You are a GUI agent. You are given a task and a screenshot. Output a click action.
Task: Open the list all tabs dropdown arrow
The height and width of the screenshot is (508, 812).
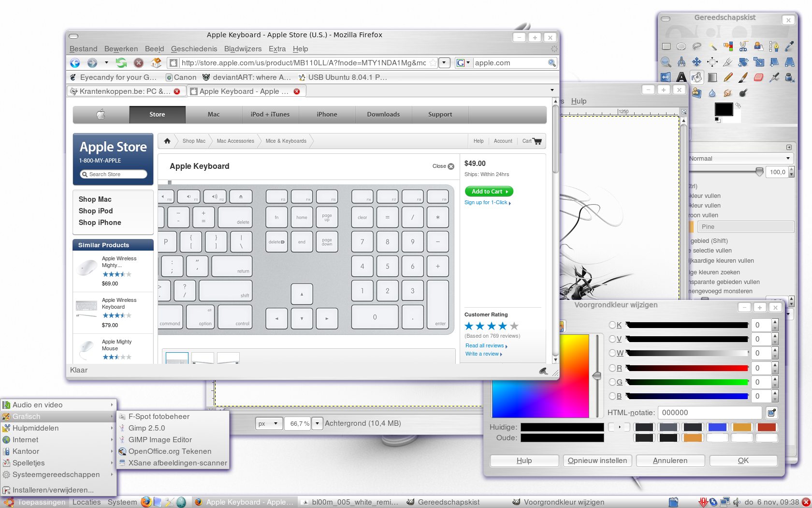coord(552,90)
